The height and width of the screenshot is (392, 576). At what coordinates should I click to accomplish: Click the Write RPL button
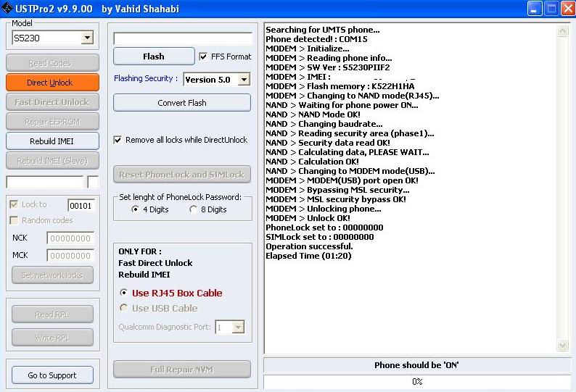click(52, 338)
